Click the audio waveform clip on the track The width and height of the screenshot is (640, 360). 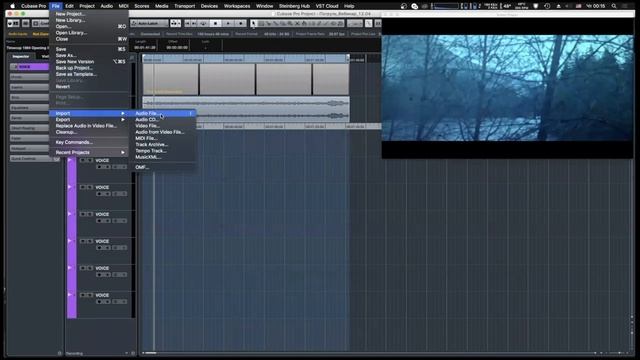246,109
